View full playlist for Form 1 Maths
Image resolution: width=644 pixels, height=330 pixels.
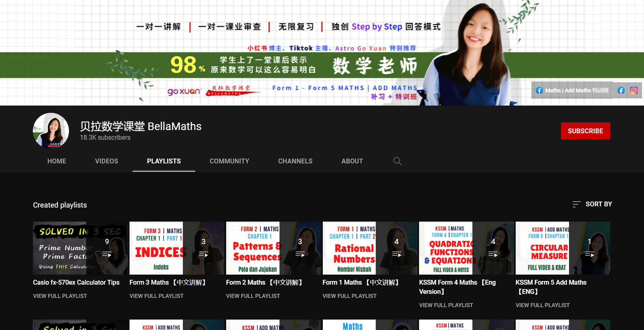tap(349, 296)
